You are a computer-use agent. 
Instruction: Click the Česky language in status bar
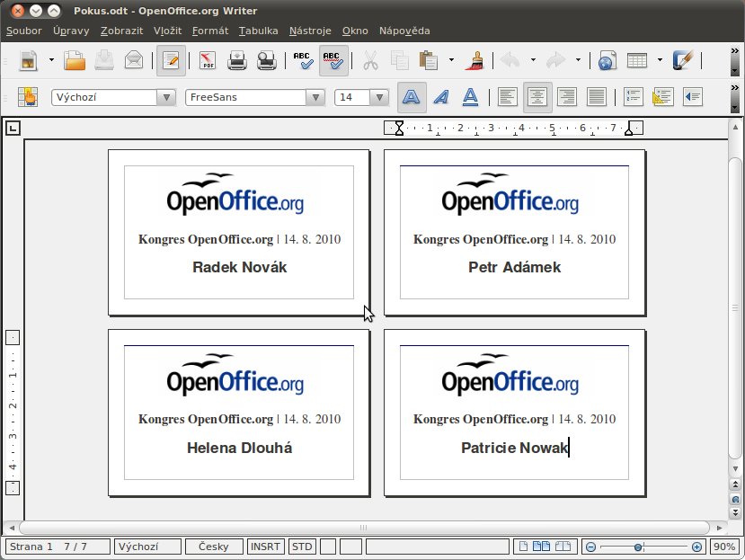coord(214,547)
